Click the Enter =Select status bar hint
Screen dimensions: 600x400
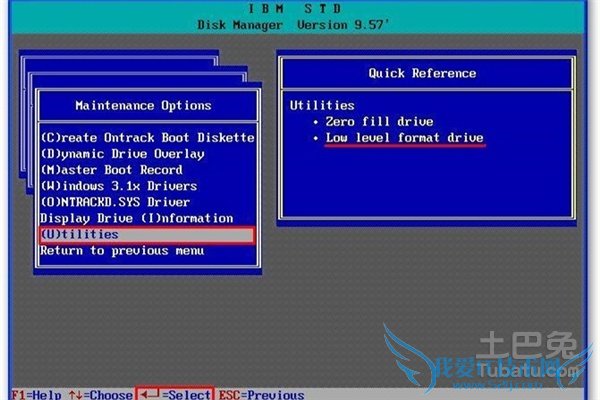pyautogui.click(x=174, y=394)
